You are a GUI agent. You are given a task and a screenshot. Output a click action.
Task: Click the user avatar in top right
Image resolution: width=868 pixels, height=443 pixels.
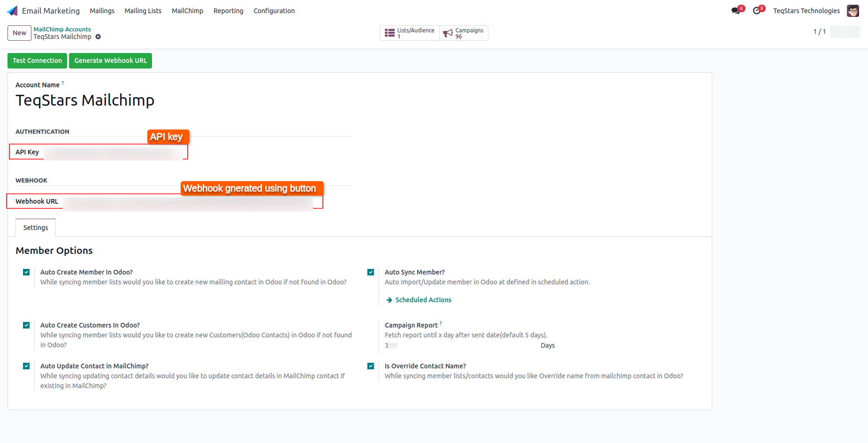853,11
